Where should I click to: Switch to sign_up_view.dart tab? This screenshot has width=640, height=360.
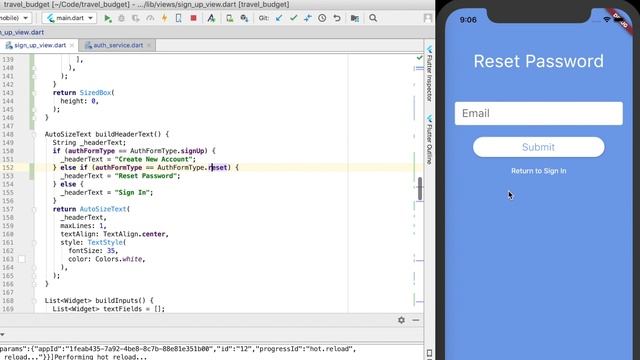[x=40, y=45]
